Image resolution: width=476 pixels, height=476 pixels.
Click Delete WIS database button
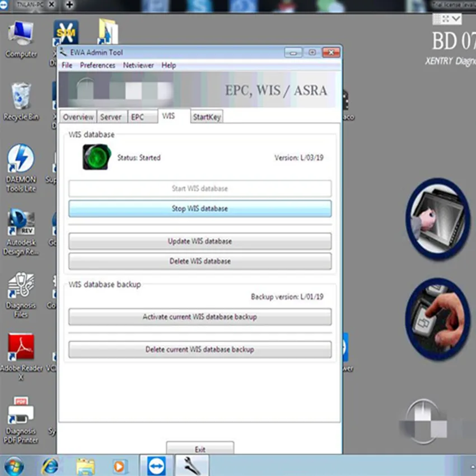(200, 261)
